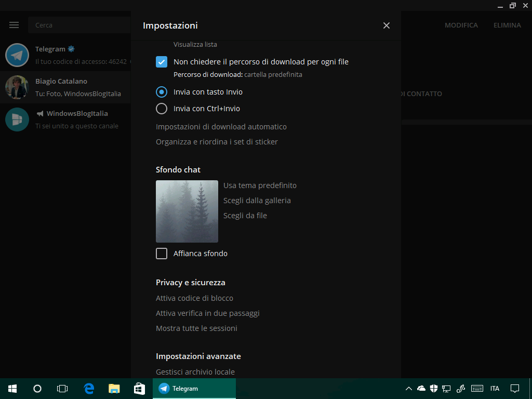The height and width of the screenshot is (399, 532).
Task: Select Biagio Catalano profile photo
Action: tap(17, 87)
